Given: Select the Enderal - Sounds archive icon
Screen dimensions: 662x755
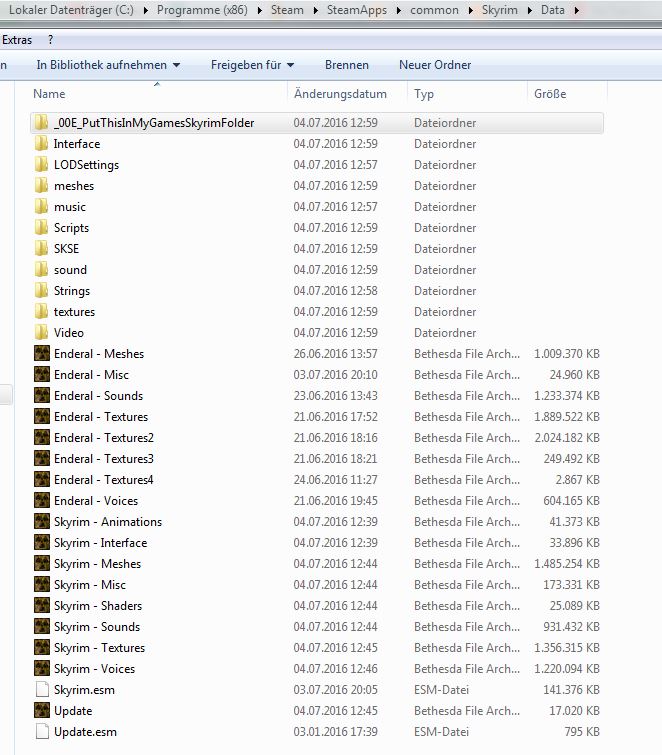Looking at the screenshot, I should [42, 396].
